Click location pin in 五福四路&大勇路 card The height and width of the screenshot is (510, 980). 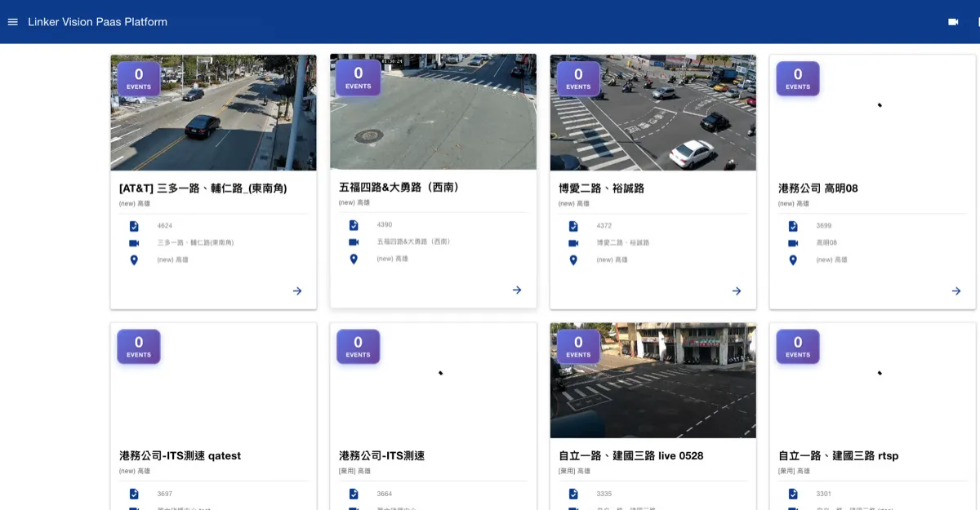coord(354,259)
